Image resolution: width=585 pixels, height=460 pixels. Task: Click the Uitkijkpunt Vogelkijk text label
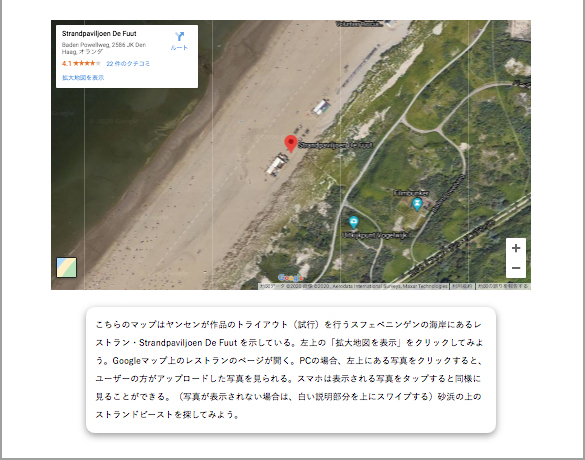pyautogui.click(x=376, y=235)
